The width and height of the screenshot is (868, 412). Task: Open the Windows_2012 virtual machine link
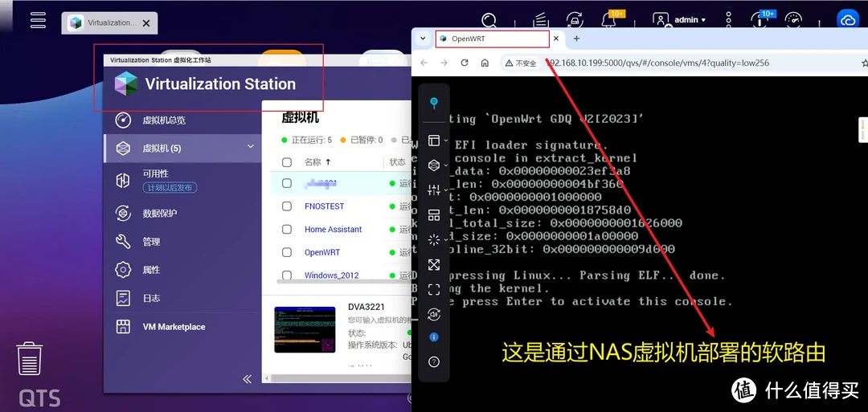click(x=332, y=275)
